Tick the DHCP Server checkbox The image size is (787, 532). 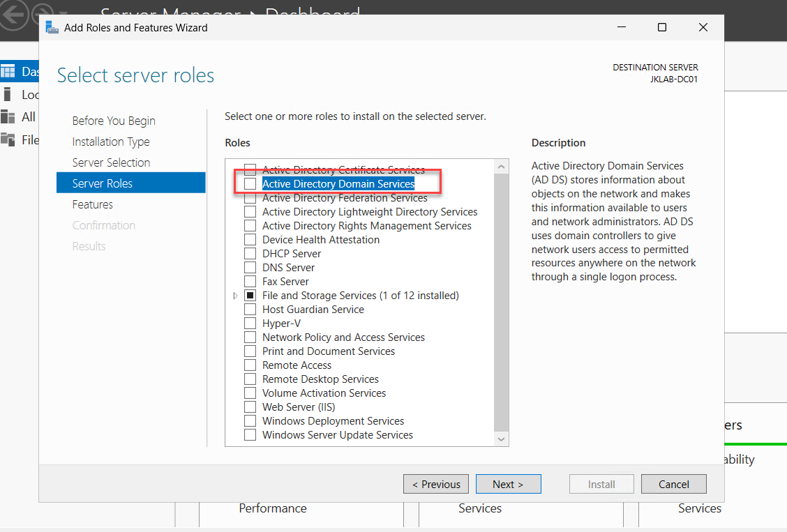[x=250, y=254]
